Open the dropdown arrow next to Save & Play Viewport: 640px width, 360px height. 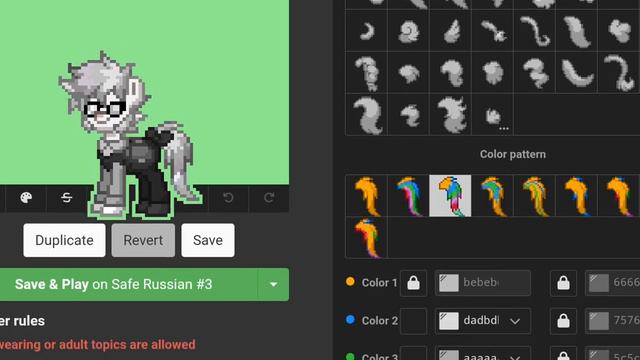[273, 284]
